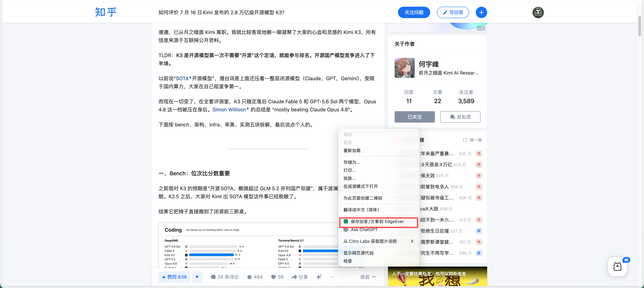Choose 重新加载 from the context menu
The height and width of the screenshot is (288, 644).
(x=379, y=151)
